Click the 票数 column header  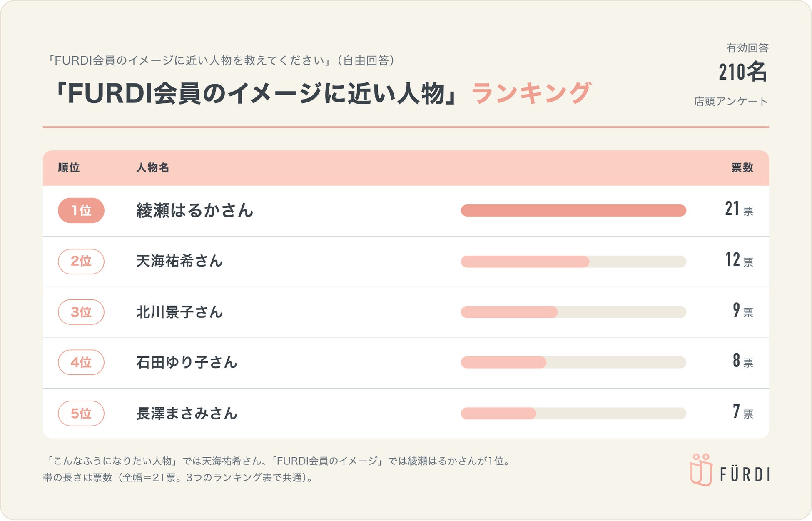742,167
